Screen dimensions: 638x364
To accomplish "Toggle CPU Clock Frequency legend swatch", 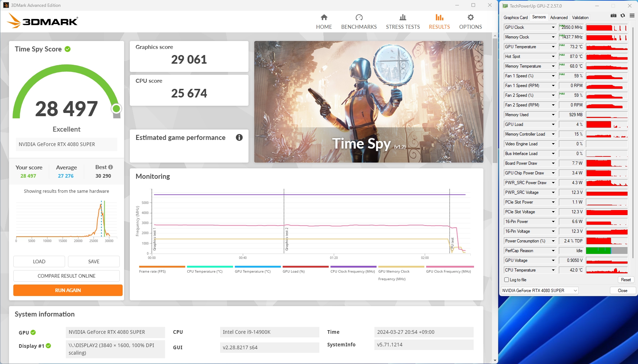I will click(353, 267).
